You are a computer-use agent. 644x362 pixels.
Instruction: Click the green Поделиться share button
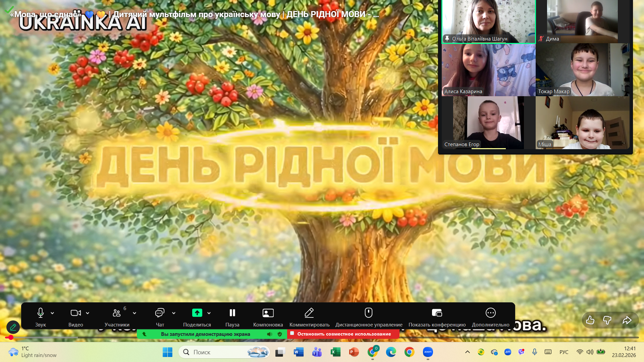click(x=197, y=313)
